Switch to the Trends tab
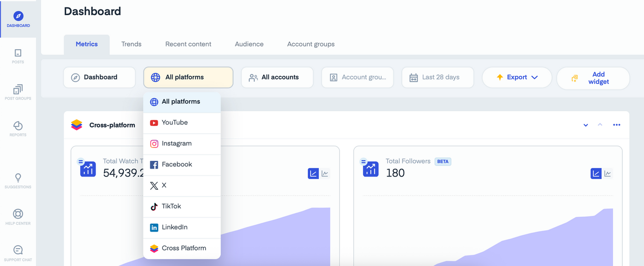The width and height of the screenshot is (644, 266). tap(131, 44)
